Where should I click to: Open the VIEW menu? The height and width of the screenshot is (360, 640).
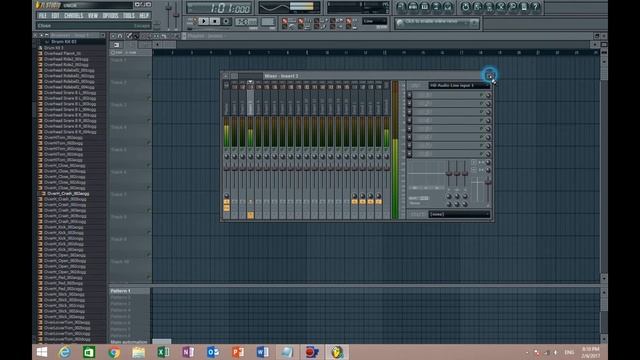point(93,16)
